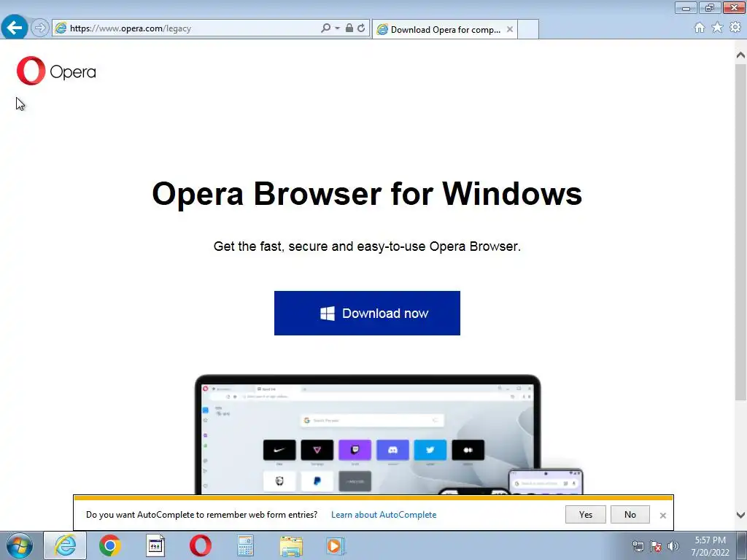Click the volume speaker icon
747x560 pixels.
673,546
